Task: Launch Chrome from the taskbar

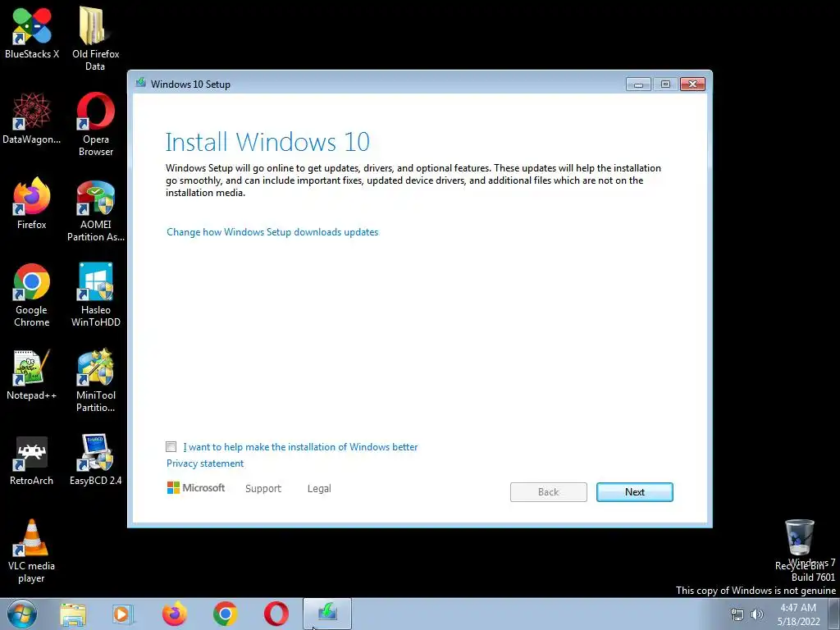Action: click(x=225, y=614)
